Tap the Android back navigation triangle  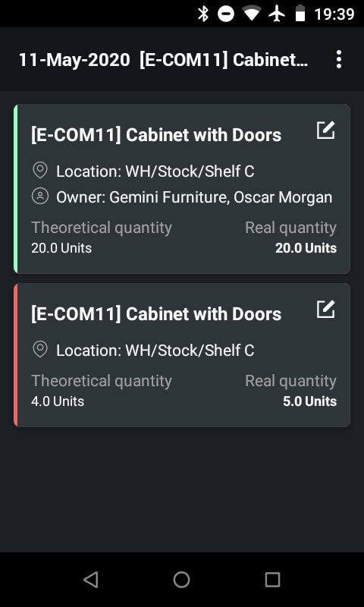click(x=90, y=580)
